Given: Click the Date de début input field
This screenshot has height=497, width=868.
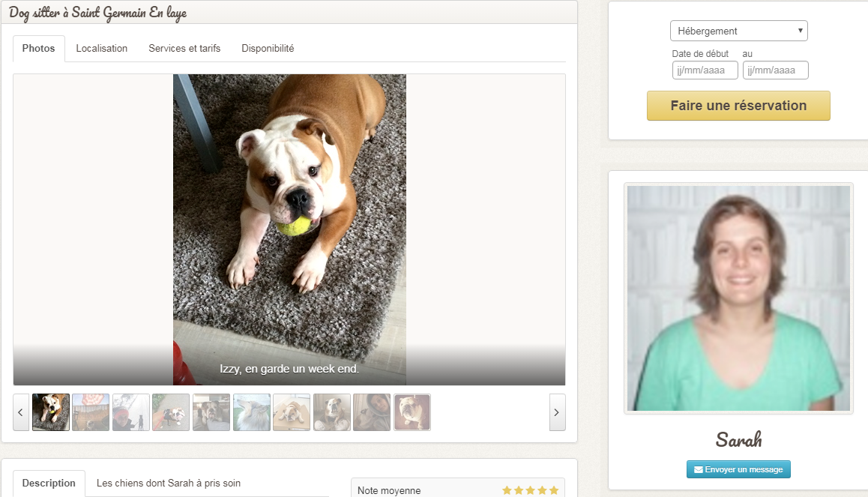Looking at the screenshot, I should (x=705, y=70).
